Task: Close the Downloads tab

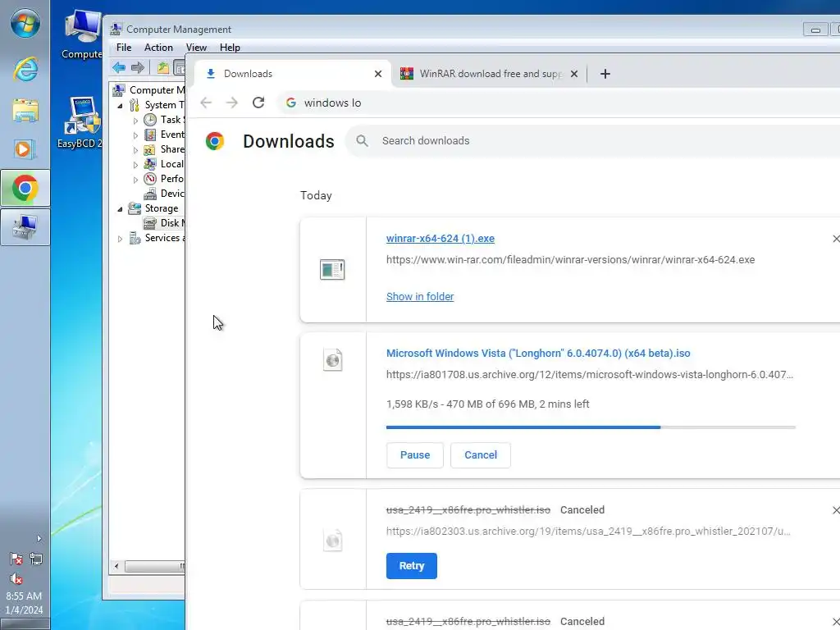Action: 378,74
